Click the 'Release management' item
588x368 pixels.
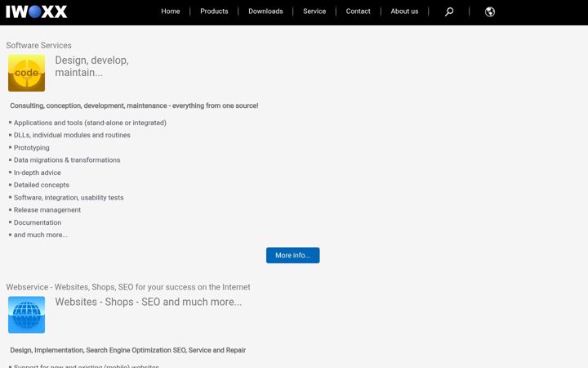tap(47, 210)
